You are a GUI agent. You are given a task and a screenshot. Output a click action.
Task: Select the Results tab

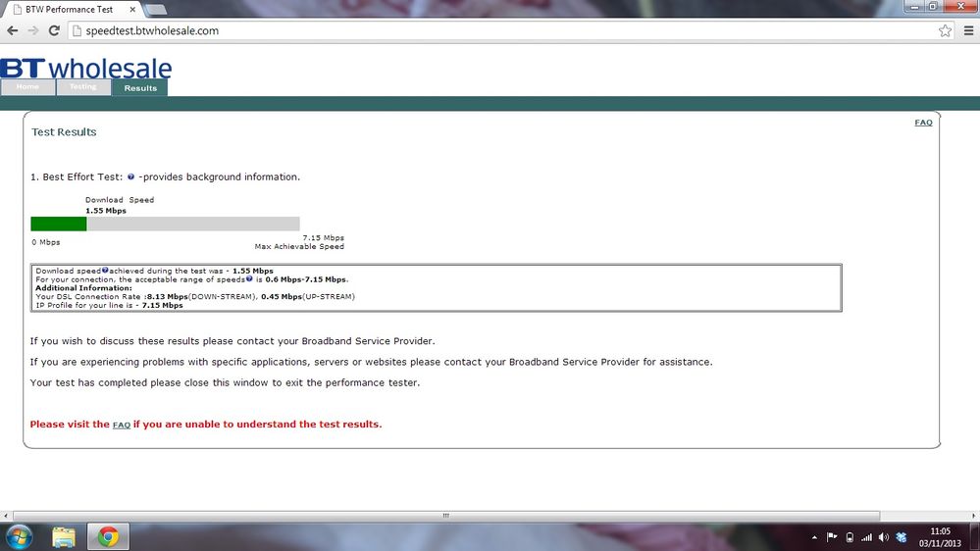(x=140, y=87)
